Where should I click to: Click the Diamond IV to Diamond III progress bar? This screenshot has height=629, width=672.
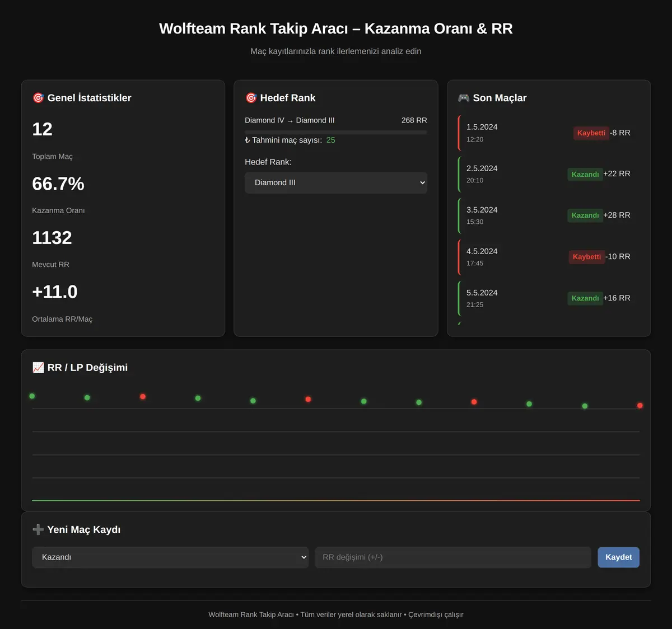(x=336, y=133)
